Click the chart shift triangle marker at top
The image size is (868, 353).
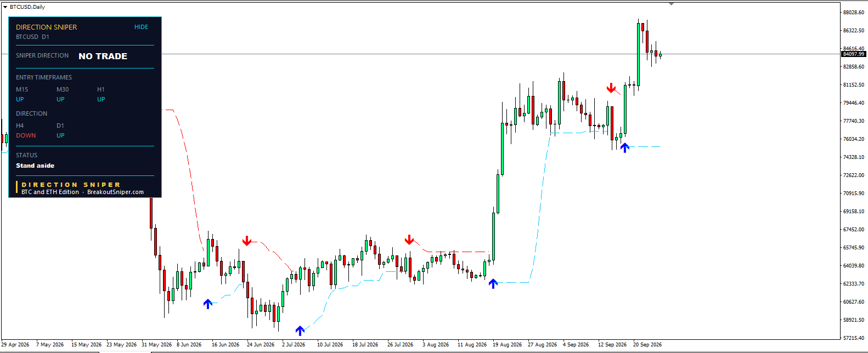[671, 4]
